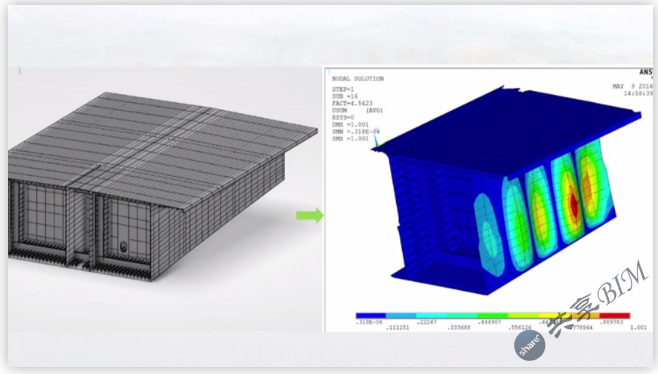Click the 'DMX =1.001' line
658x374 pixels.
pyautogui.click(x=350, y=125)
